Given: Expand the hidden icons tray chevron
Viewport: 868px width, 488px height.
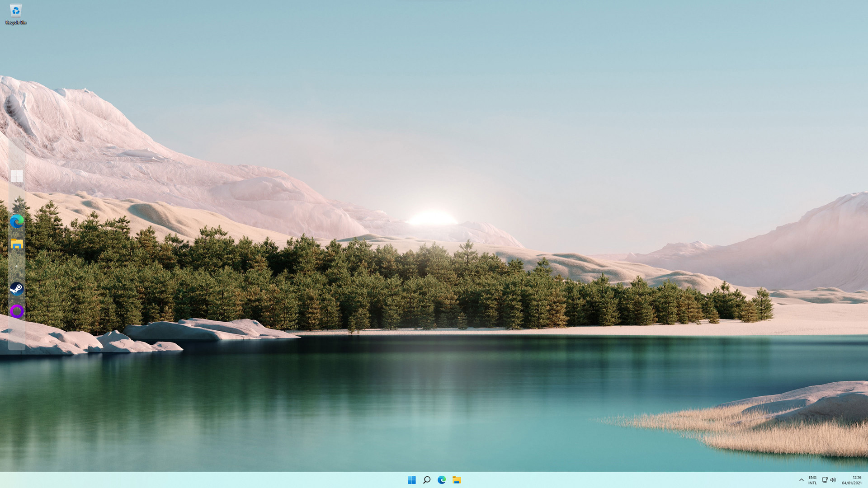Looking at the screenshot, I should click(x=802, y=480).
